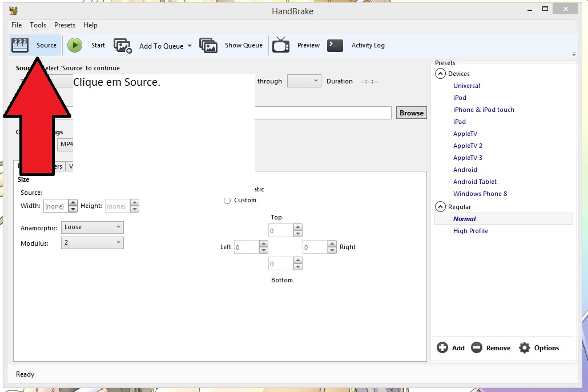
Task: Click the Browse button
Action: point(412,113)
